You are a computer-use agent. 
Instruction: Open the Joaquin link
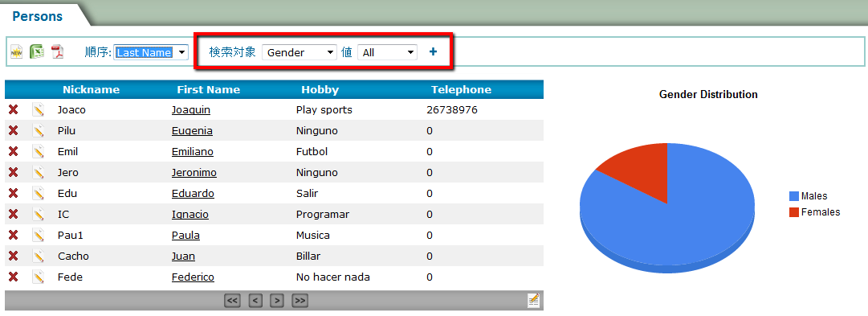point(191,110)
